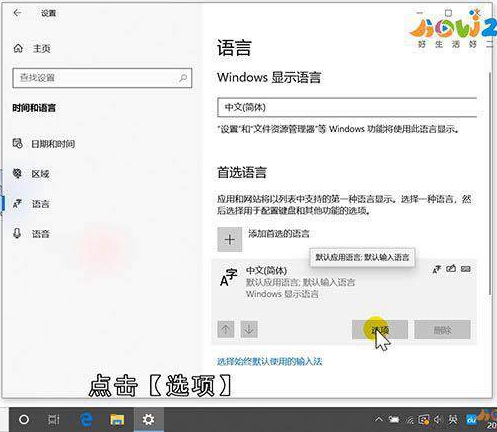Click the 英 input method indicator
Image resolution: width=497 pixels, height=432 pixels.
[453, 420]
